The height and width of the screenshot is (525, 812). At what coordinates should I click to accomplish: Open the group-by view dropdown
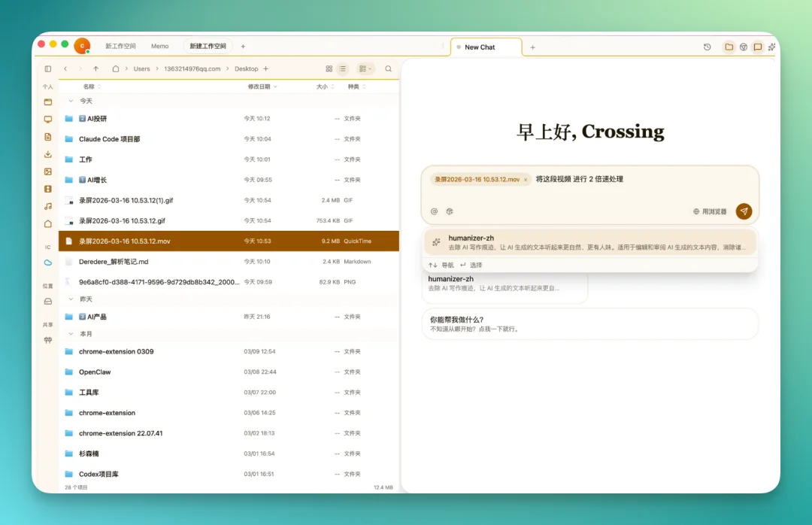pyautogui.click(x=365, y=68)
